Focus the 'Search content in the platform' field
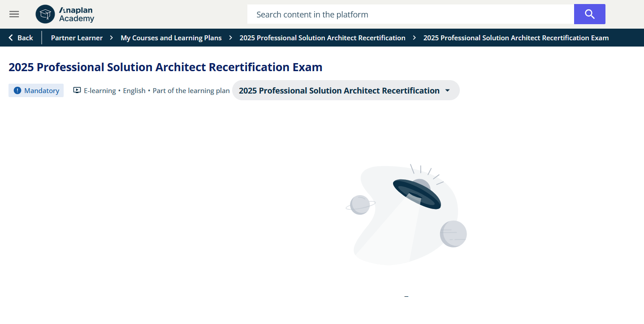The image size is (644, 324). 411,14
